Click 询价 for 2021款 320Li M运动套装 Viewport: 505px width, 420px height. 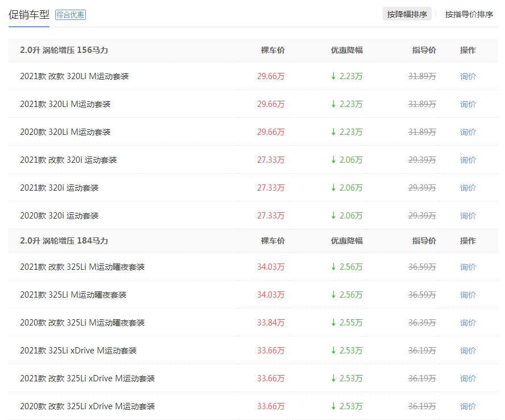(x=467, y=104)
